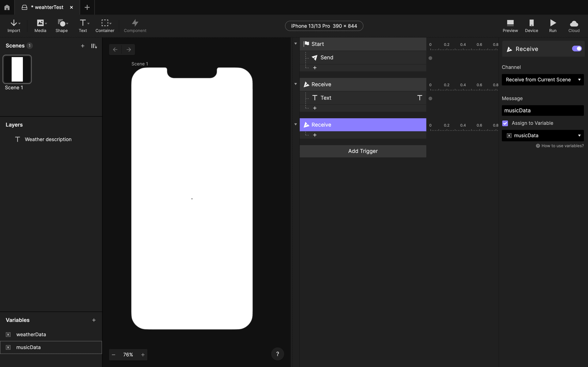
Task: Open the Channel dropdown
Action: coord(542,80)
